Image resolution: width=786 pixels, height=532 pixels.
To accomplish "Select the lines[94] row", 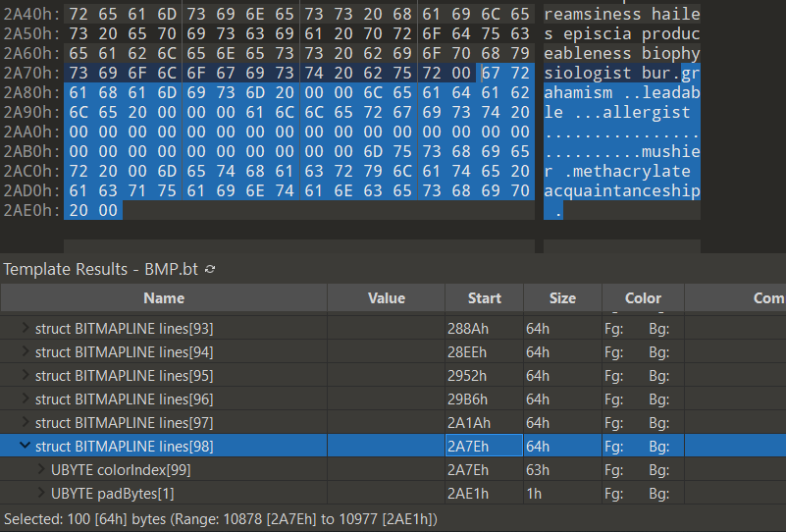I will (124, 352).
